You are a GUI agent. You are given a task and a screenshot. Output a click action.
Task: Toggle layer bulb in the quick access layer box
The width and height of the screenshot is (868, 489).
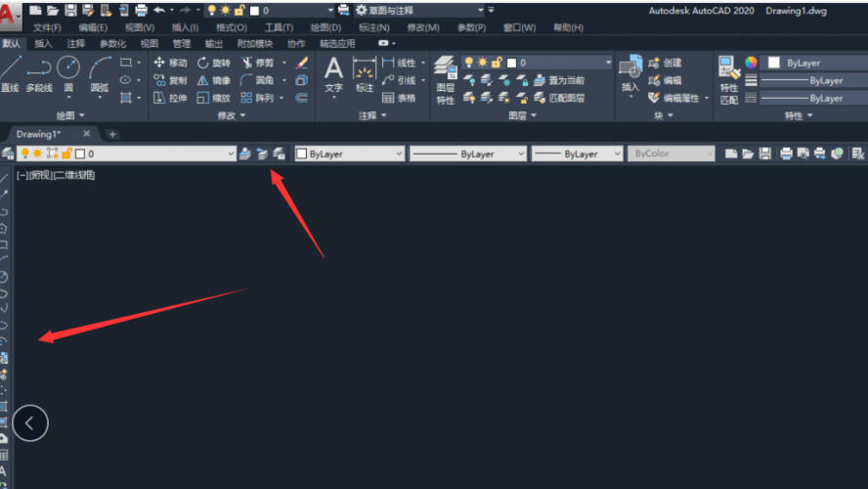(x=211, y=10)
